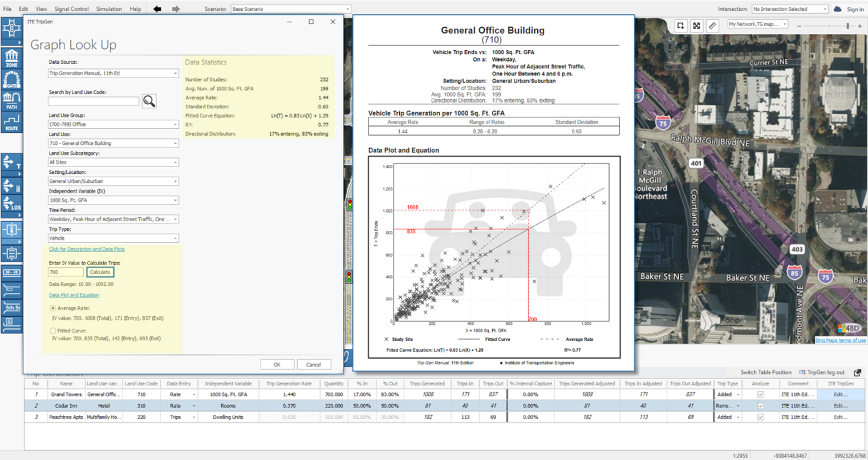Click Switch Table Position

point(766,372)
